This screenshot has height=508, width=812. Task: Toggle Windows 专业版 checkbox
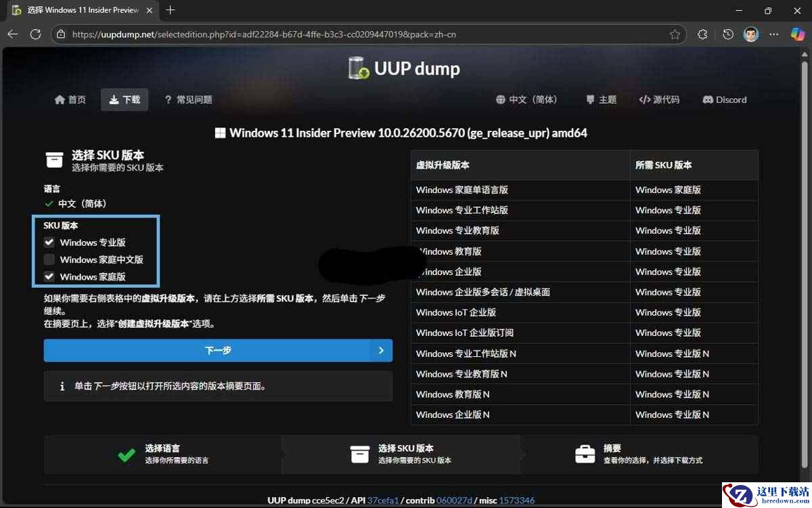[49, 242]
